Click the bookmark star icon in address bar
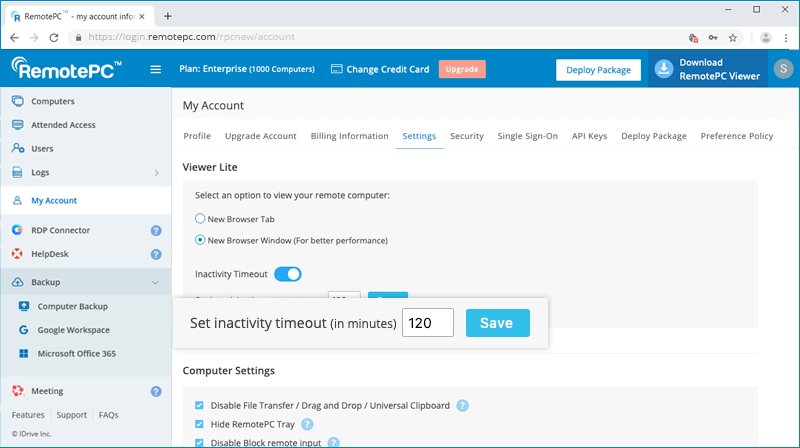This screenshot has height=448, width=800. coord(733,38)
